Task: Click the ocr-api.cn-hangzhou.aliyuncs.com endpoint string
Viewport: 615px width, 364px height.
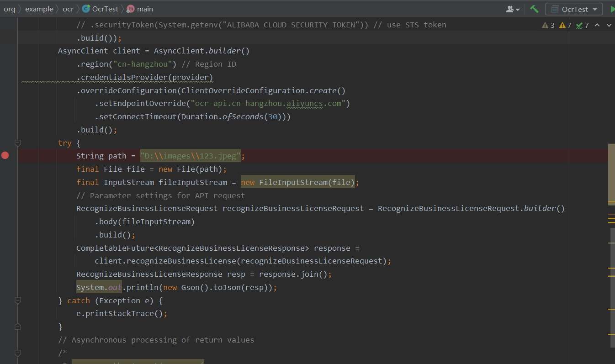Action: pyautogui.click(x=268, y=104)
